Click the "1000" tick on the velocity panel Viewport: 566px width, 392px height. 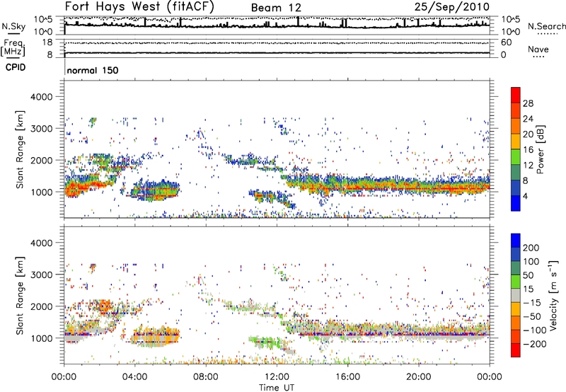pos(42,338)
